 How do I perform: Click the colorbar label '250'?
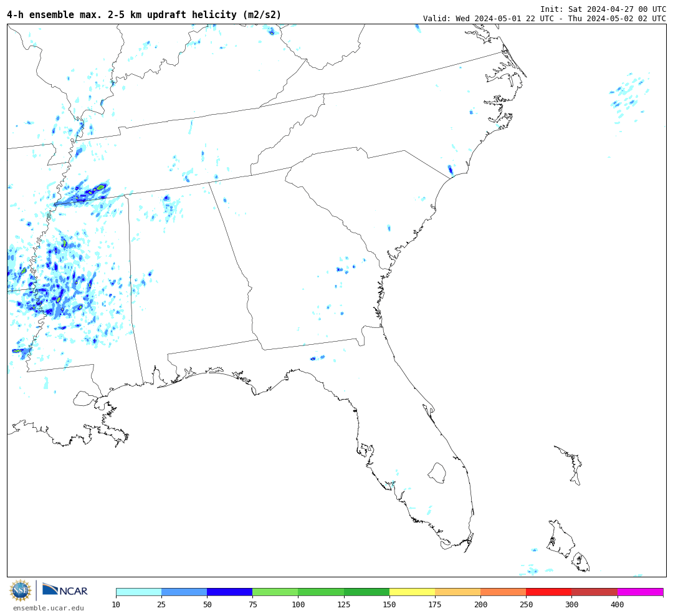click(x=526, y=605)
